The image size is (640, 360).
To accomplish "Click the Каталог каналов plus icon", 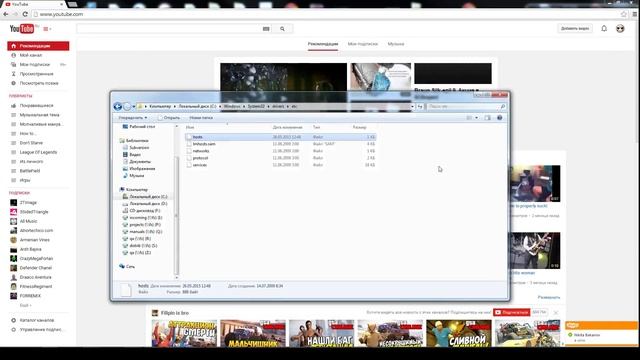I will pyautogui.click(x=13, y=320).
